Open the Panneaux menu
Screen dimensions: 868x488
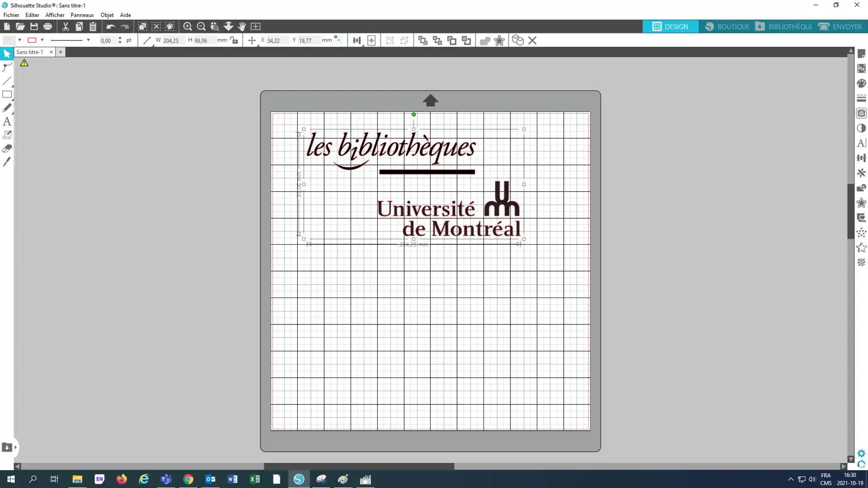(x=82, y=15)
